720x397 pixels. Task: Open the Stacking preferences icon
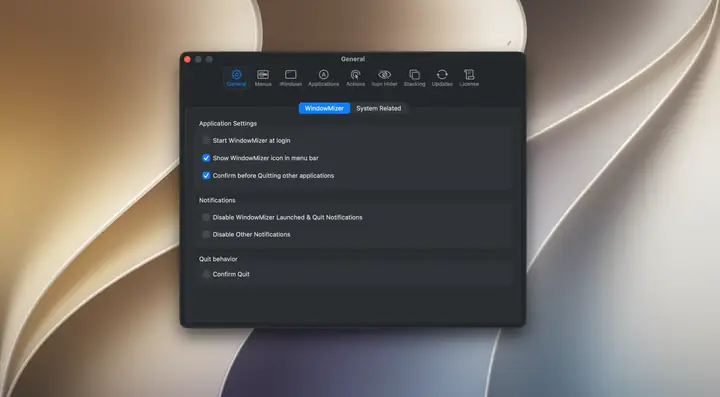tap(414, 78)
